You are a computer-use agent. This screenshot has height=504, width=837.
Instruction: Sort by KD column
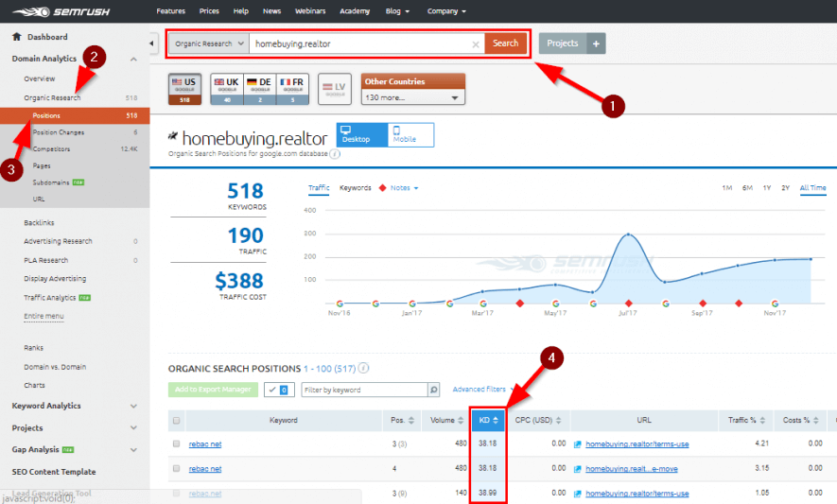tap(488, 420)
